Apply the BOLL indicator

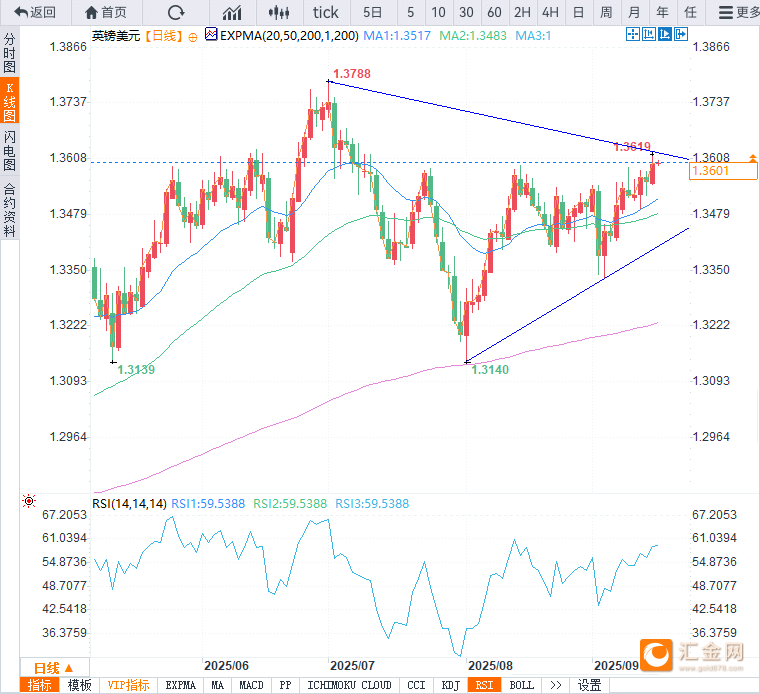point(522,685)
